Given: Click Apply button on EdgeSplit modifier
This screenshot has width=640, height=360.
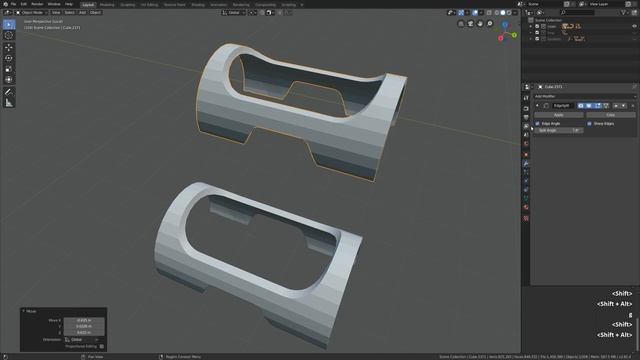Looking at the screenshot, I should pyautogui.click(x=559, y=115).
